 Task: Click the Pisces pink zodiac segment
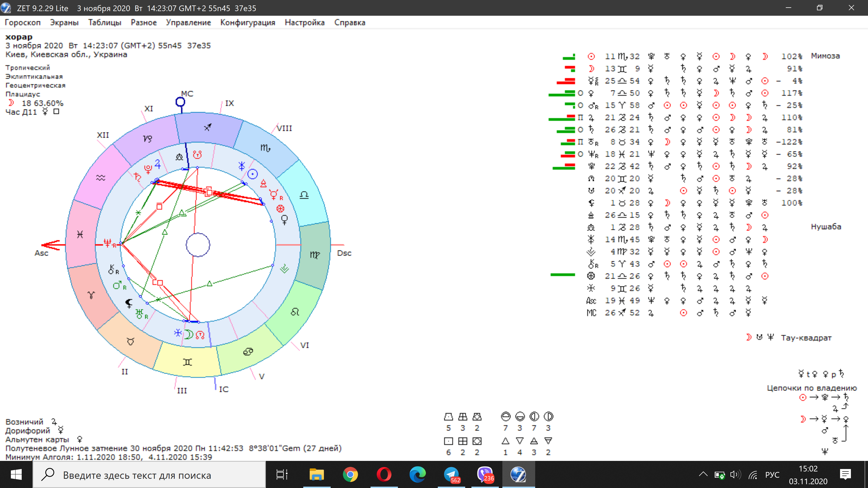(80, 235)
